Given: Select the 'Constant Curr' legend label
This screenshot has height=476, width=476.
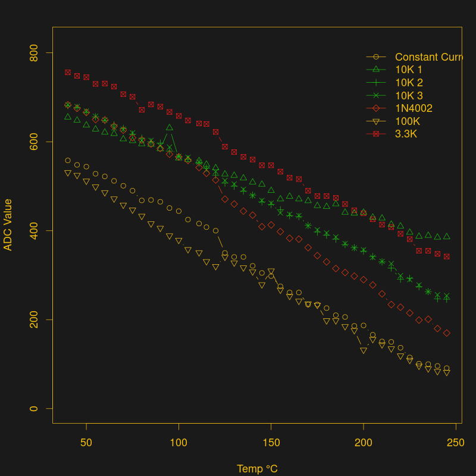Looking at the screenshot, I should coord(428,57).
